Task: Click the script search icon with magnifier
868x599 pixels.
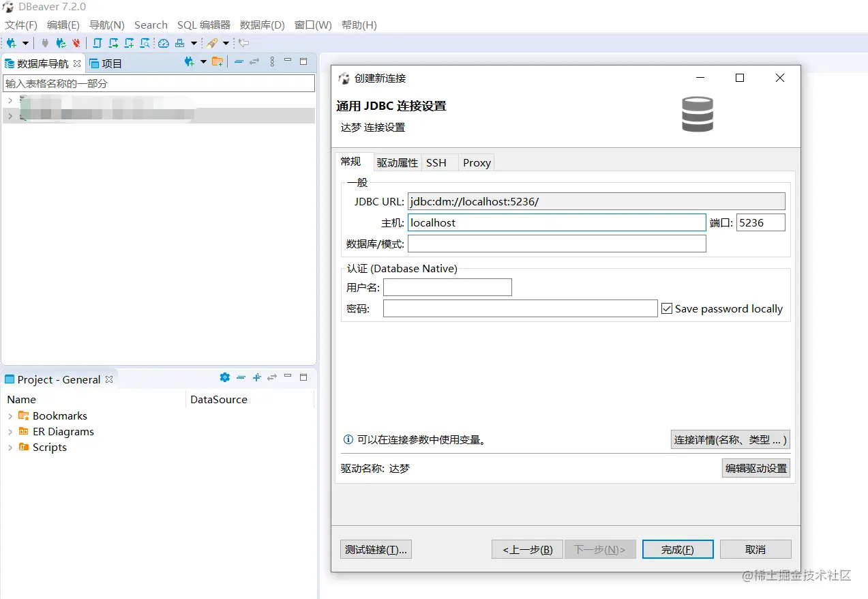Action: 145,43
